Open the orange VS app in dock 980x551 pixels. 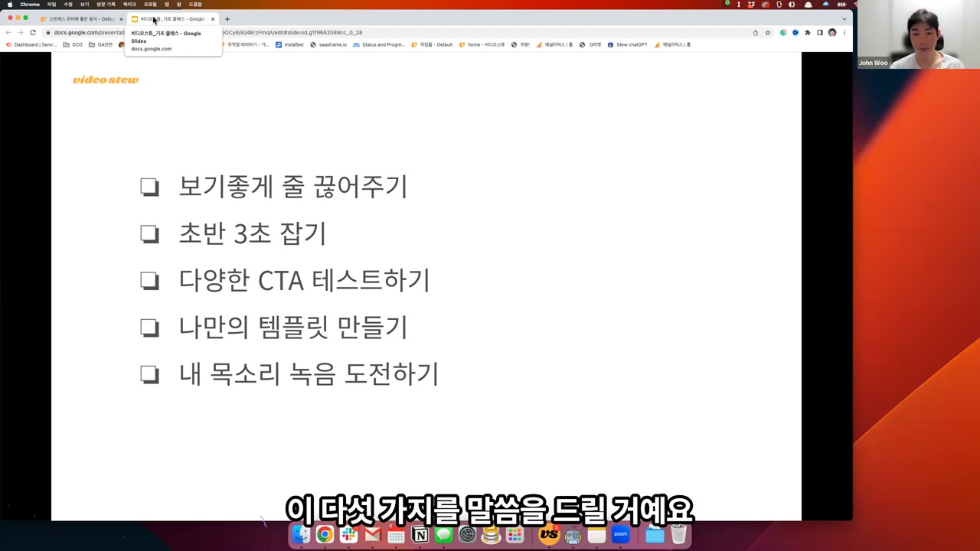point(549,534)
